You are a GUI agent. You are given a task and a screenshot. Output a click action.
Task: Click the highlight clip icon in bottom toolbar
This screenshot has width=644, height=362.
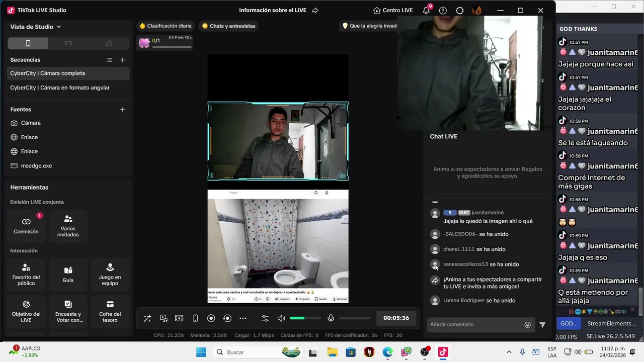pos(179,318)
